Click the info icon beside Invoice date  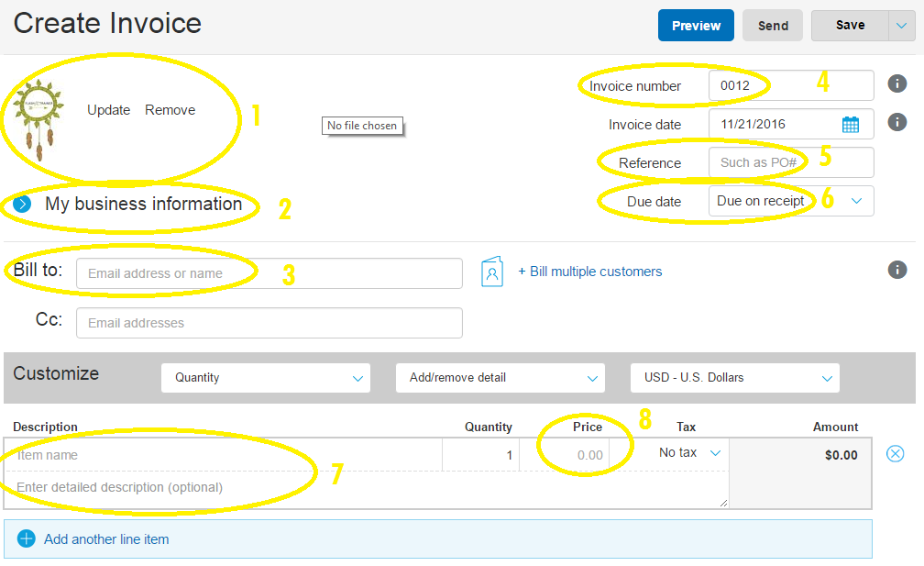point(896,122)
